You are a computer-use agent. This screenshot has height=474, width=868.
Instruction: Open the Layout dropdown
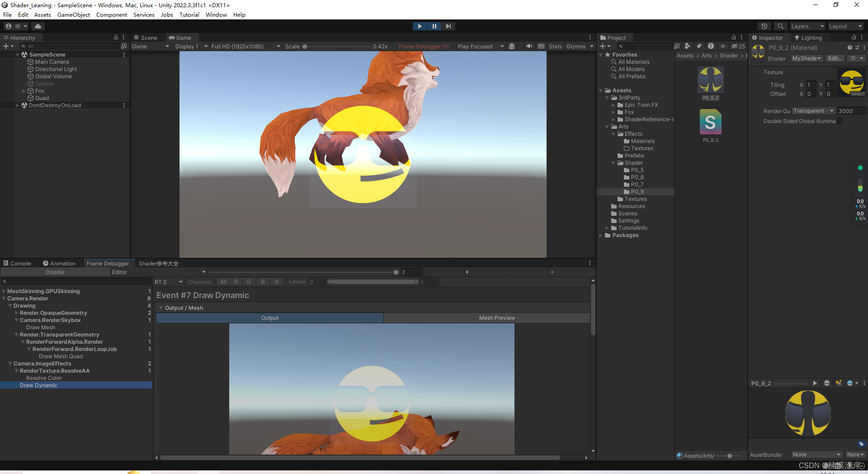click(845, 26)
